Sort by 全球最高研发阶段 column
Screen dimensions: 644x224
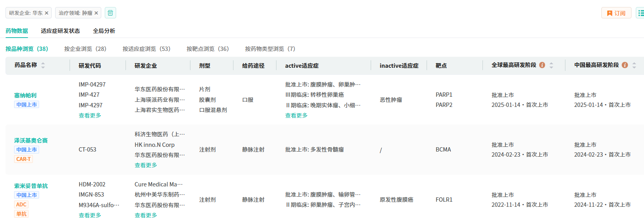(551, 65)
